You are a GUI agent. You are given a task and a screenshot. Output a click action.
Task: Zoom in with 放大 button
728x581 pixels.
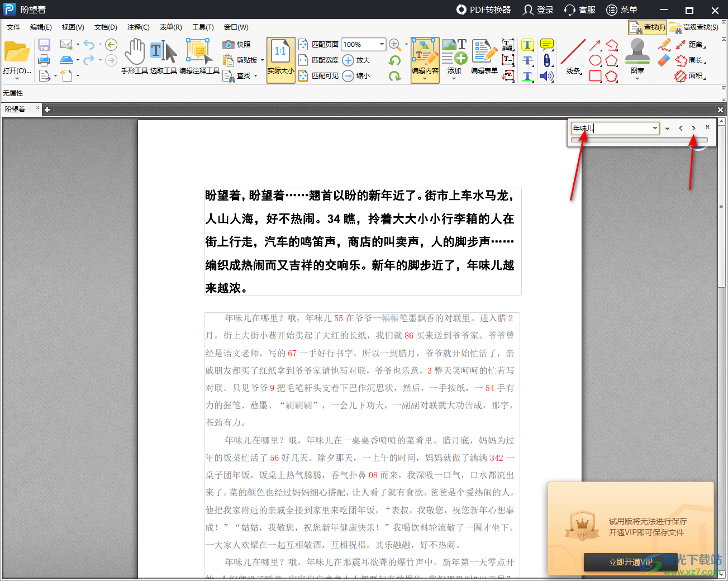point(356,60)
